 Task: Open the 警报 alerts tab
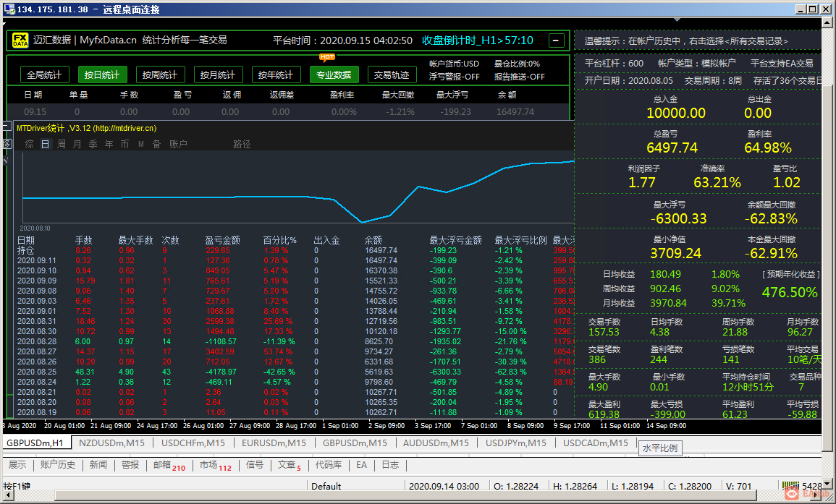[x=130, y=465]
